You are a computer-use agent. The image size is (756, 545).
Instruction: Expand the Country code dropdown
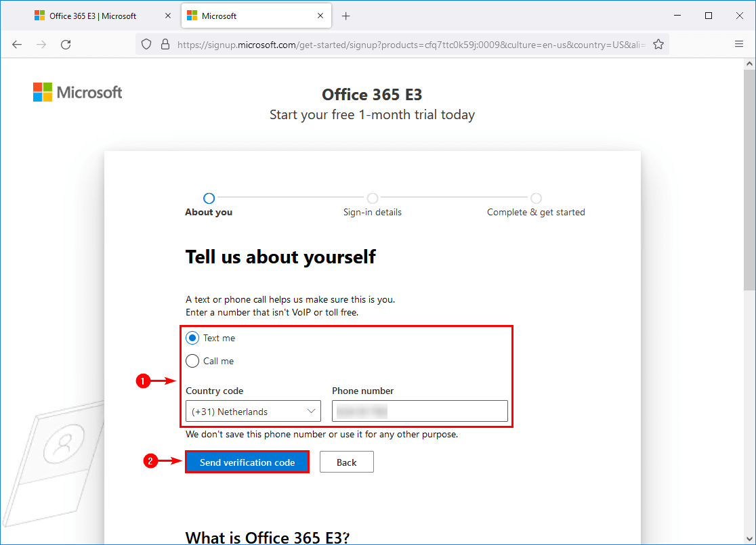coord(253,411)
